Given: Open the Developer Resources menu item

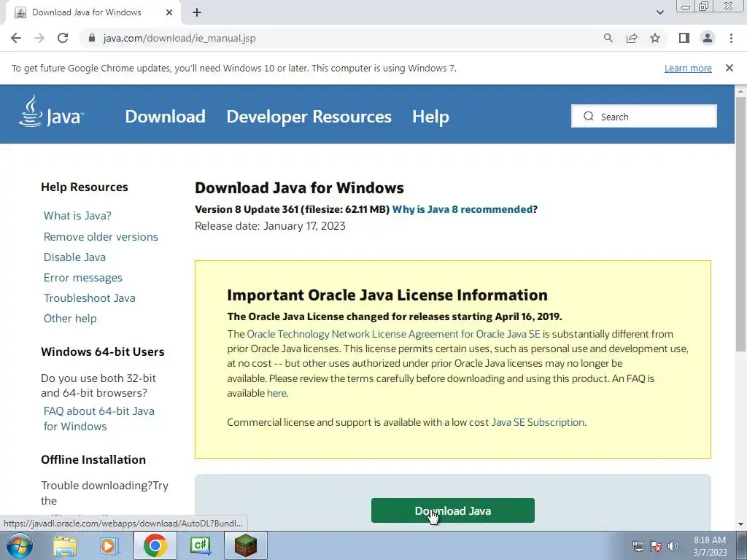Looking at the screenshot, I should 309,117.
